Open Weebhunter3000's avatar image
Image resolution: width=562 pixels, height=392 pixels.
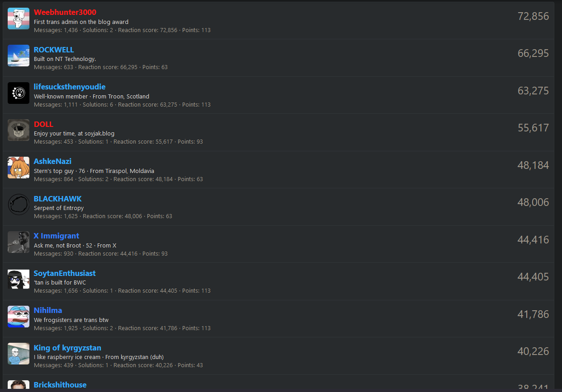coord(19,19)
